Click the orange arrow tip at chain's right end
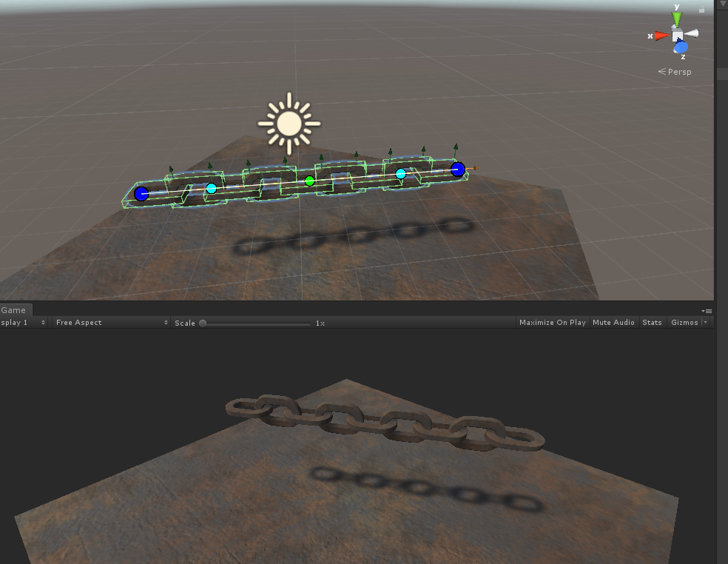Viewport: 728px width, 564px height. point(475,168)
